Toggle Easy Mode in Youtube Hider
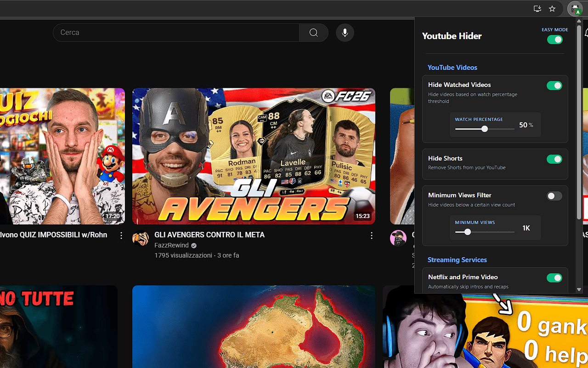 coord(554,40)
